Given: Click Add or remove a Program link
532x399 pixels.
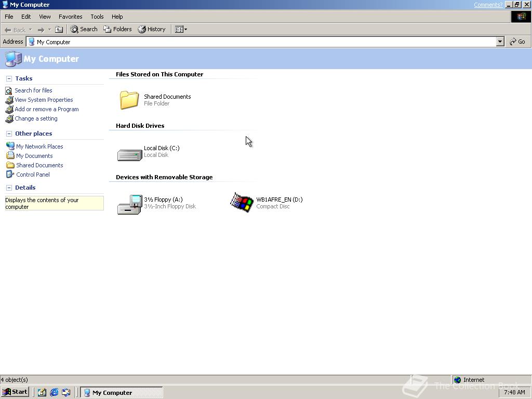Looking at the screenshot, I should [x=46, y=109].
